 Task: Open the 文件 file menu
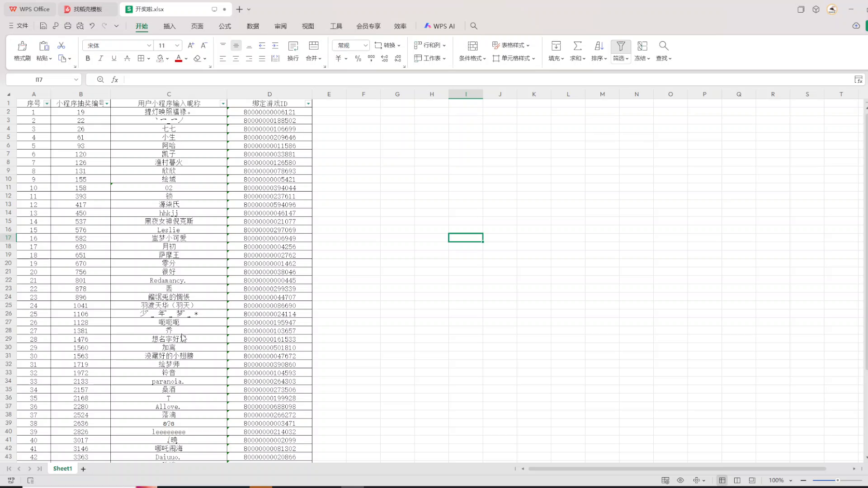[19, 26]
